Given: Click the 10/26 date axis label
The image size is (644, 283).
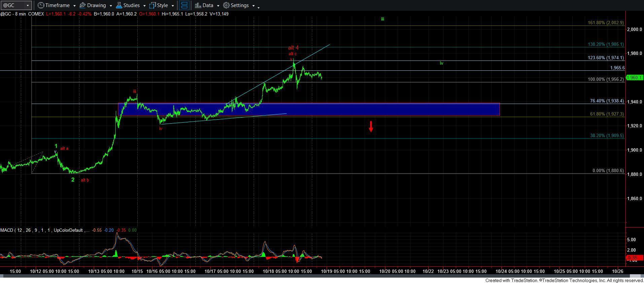Looking at the screenshot, I should [x=617, y=271].
